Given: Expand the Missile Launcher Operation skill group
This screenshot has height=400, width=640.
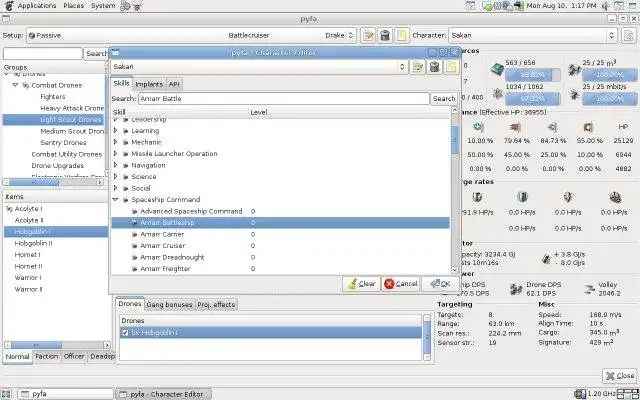Looking at the screenshot, I should (116, 153).
